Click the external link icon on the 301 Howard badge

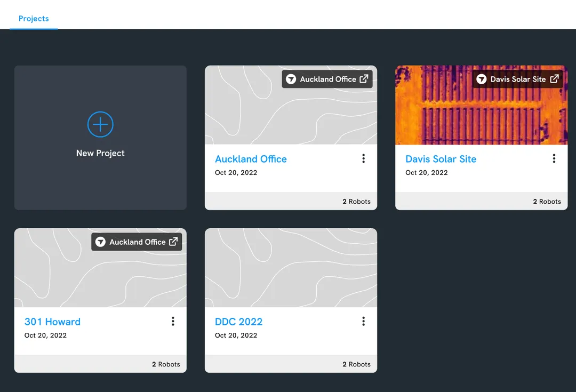tap(173, 241)
